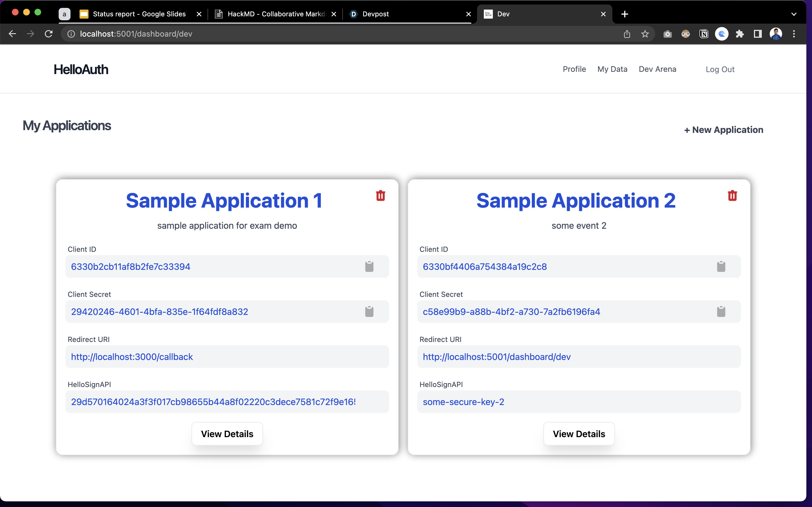Copy Sample Application 2 Client Secret
The height and width of the screenshot is (507, 812).
tap(721, 312)
